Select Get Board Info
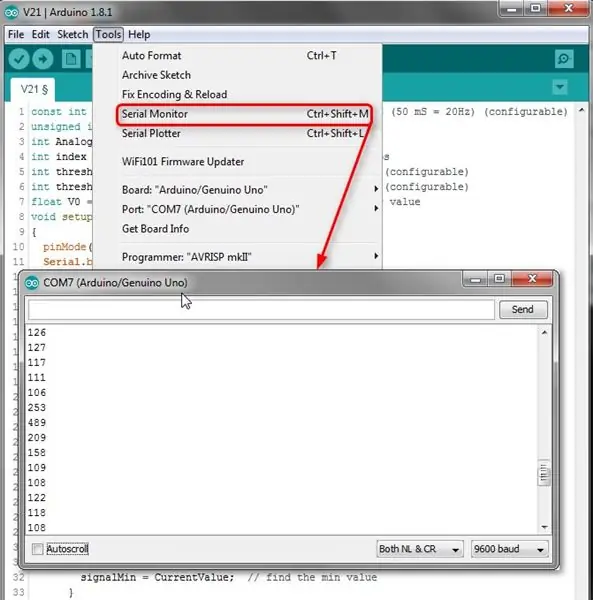Image resolution: width=593 pixels, height=600 pixels. (x=237, y=229)
